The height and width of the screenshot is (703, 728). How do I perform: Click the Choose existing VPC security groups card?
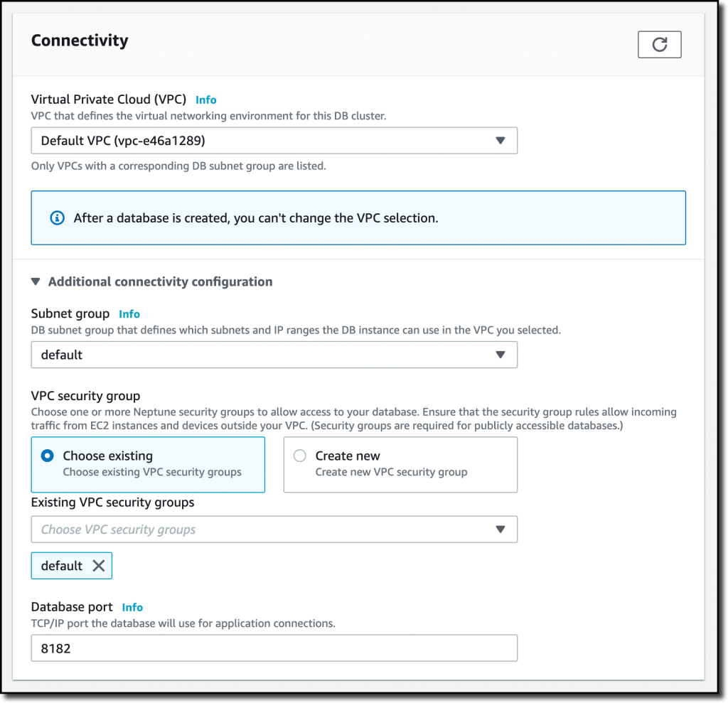click(x=148, y=464)
